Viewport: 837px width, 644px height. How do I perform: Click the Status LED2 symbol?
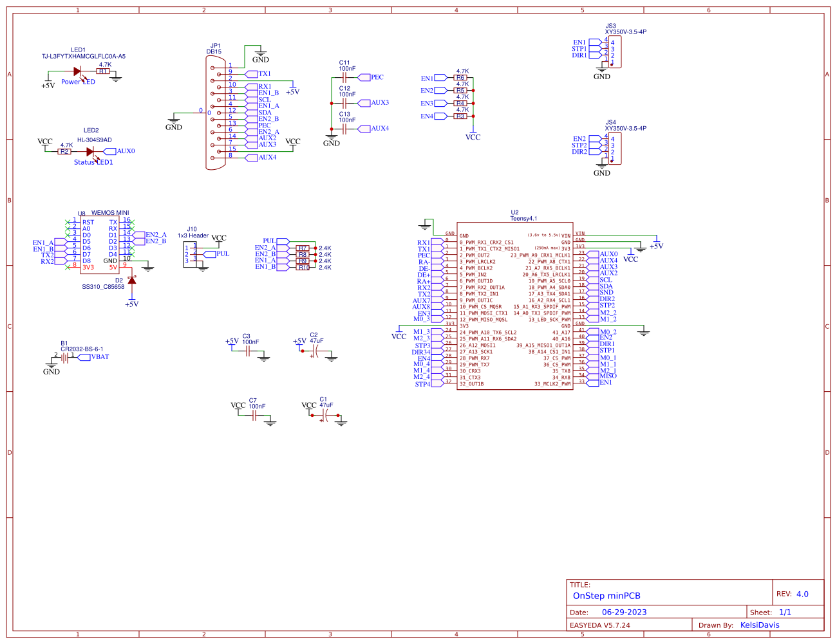pos(90,152)
